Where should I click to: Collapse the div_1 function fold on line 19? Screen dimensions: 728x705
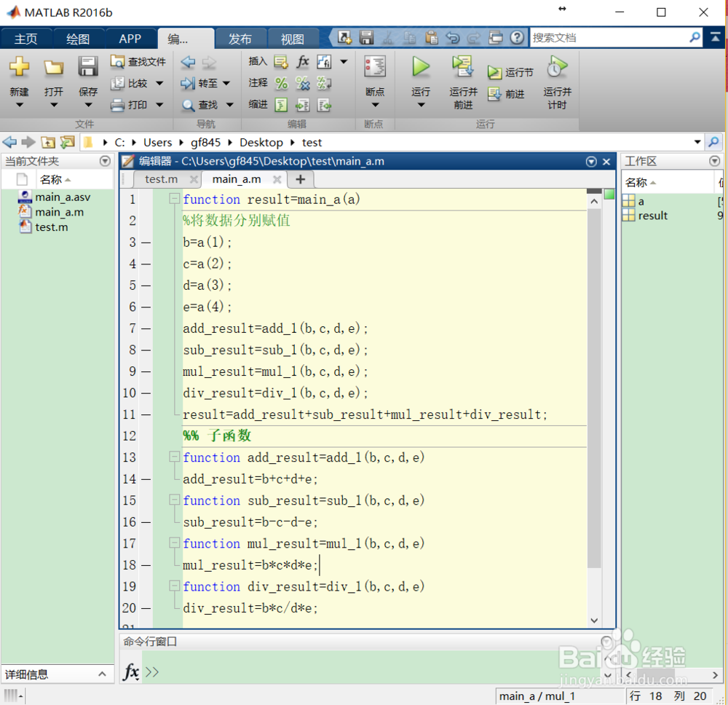pos(174,586)
